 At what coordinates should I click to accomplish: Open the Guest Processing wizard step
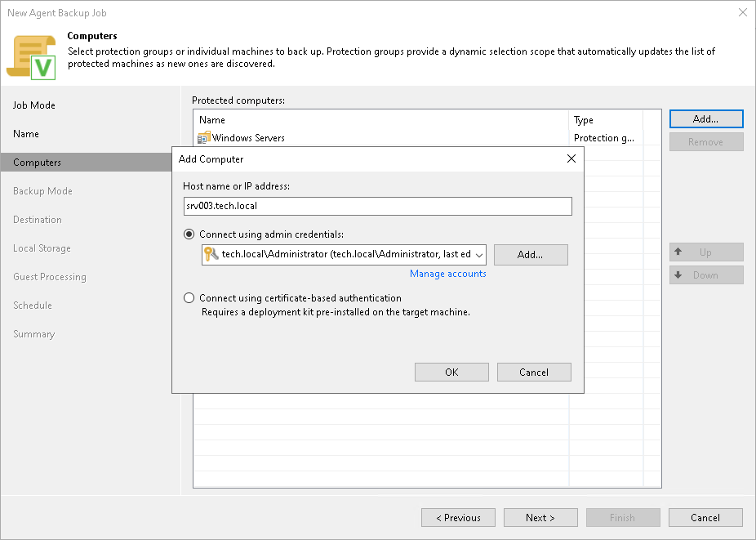coord(50,277)
